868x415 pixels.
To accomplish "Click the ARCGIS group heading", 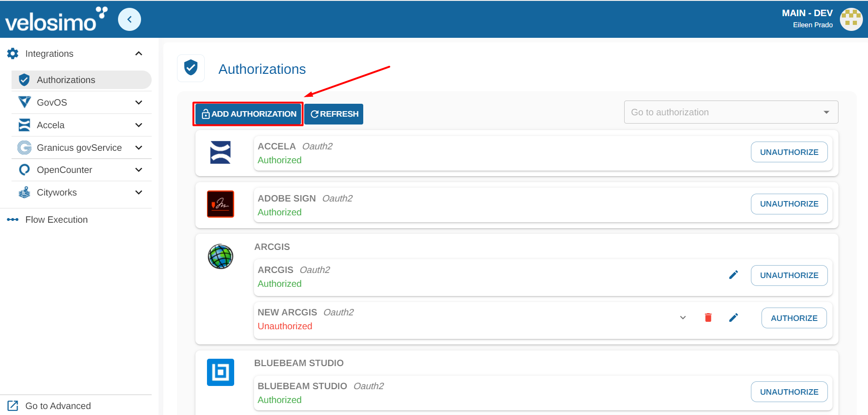I will click(272, 247).
